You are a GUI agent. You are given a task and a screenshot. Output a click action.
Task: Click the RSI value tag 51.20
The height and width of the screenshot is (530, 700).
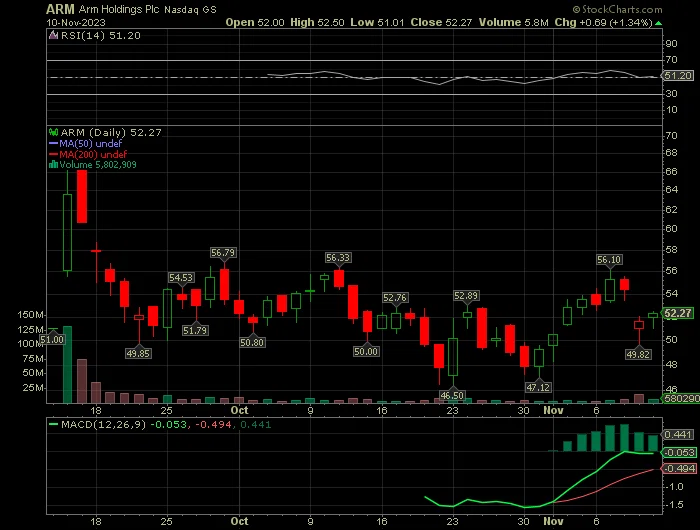678,76
